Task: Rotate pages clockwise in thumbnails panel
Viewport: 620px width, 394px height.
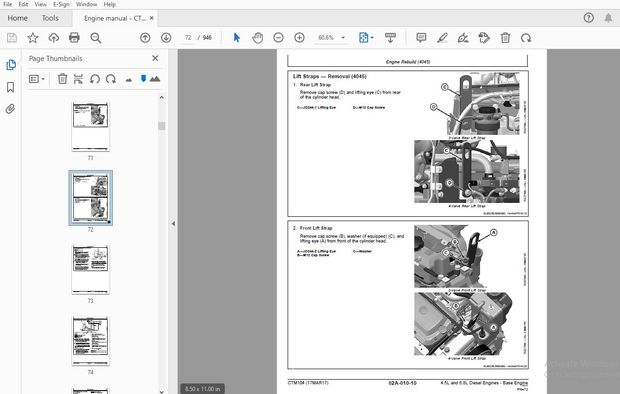Action: [111, 79]
